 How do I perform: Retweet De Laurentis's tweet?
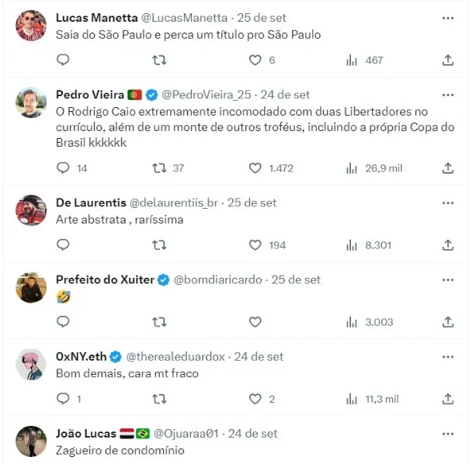click(x=159, y=245)
